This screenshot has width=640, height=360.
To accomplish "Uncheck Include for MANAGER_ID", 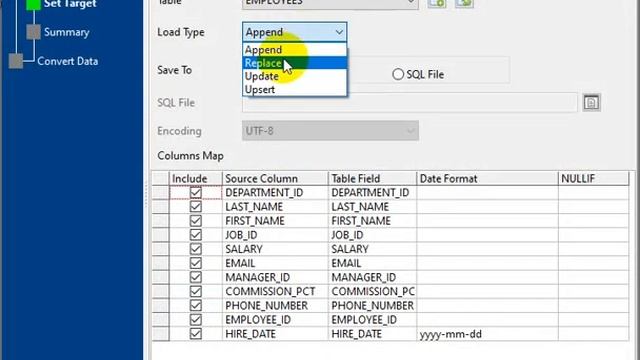I will click(196, 277).
